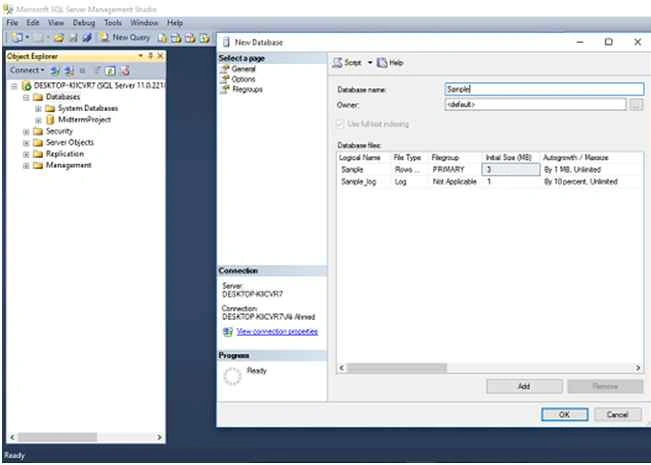Click the open file folder toolbar icon
The image size is (651, 465).
[59, 38]
